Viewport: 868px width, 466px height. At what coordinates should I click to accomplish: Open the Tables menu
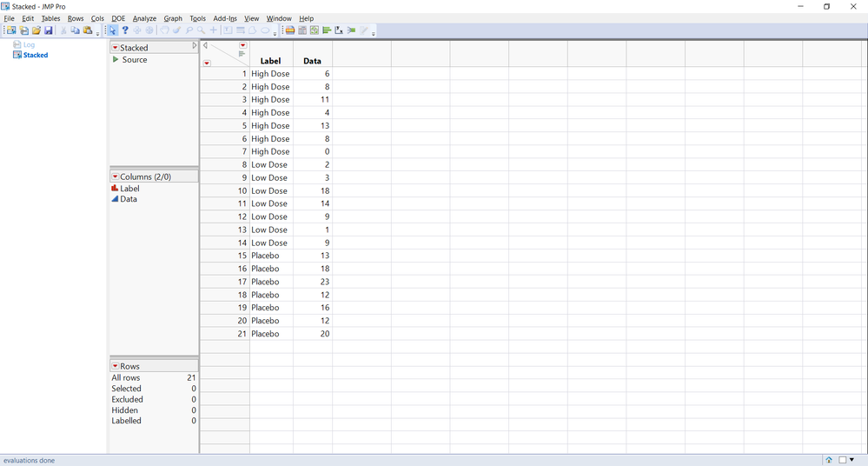pyautogui.click(x=50, y=18)
